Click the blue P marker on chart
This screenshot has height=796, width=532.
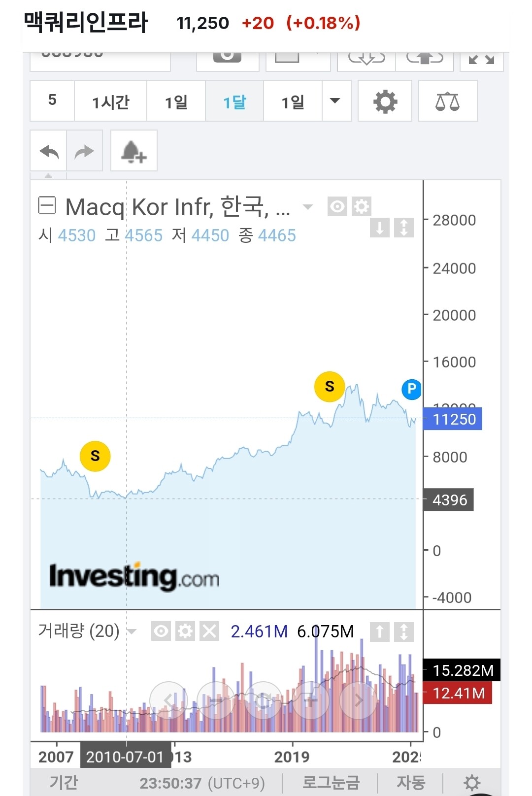click(411, 389)
